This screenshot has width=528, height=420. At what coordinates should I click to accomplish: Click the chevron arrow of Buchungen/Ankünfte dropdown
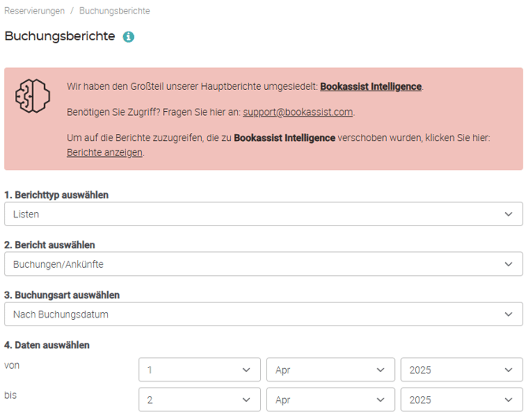click(508, 264)
